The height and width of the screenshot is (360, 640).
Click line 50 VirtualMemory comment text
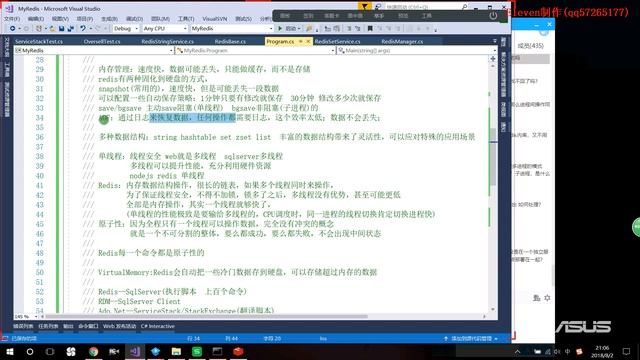(238, 272)
